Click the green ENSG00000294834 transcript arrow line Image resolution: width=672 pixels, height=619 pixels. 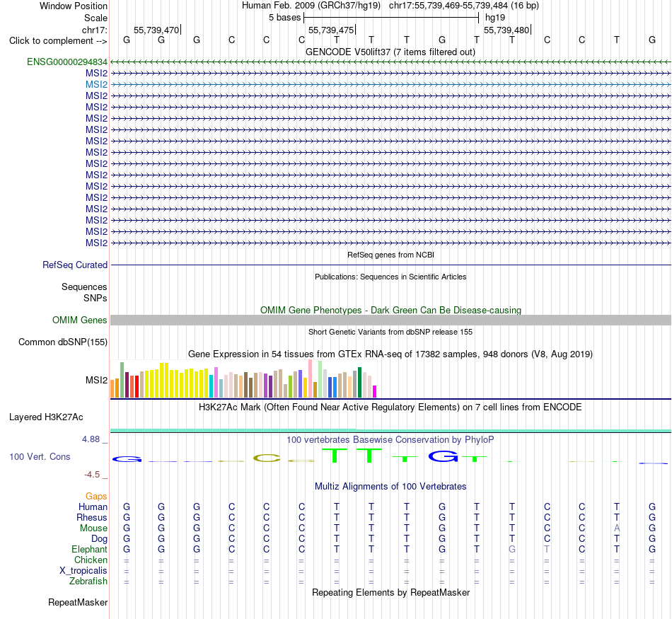[x=390, y=62]
